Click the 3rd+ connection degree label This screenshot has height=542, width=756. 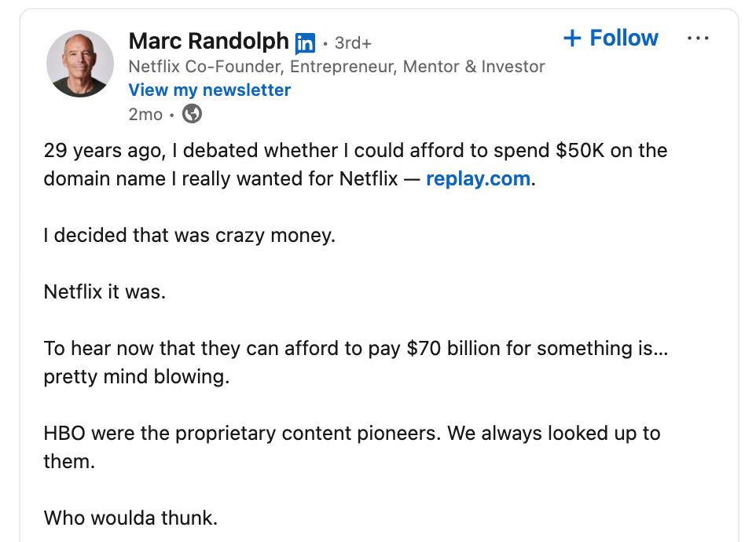[x=353, y=43]
